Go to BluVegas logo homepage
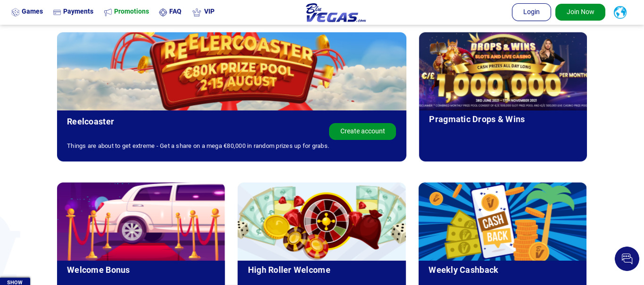 point(335,13)
